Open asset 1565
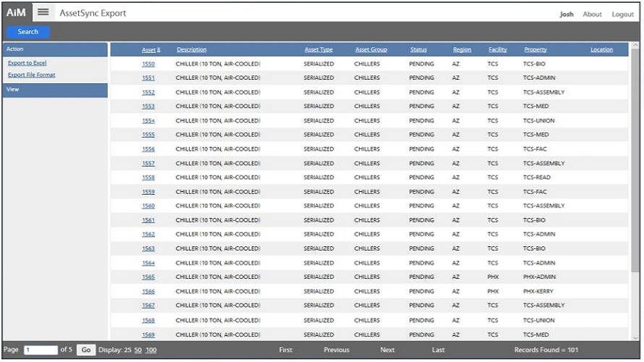Screen dimensions: 644x362 click(148, 277)
